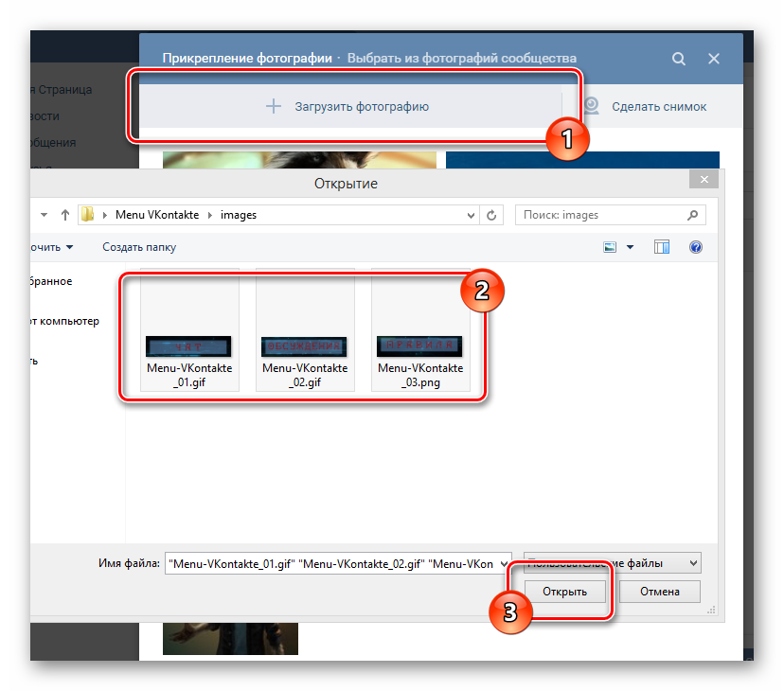Viewport: 784px width, 691px height.
Task: Click Выбрать из фотографий сообщества link
Action: (461, 59)
